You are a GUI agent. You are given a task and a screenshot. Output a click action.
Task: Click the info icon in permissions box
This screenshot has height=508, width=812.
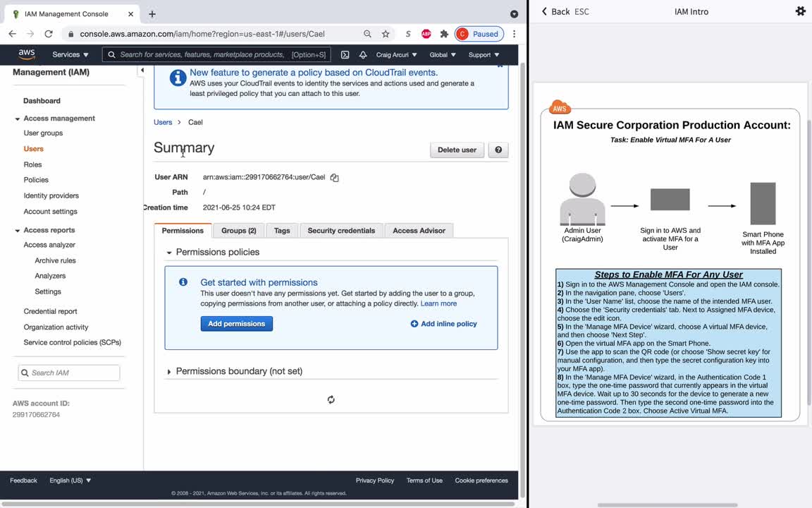[x=183, y=282]
